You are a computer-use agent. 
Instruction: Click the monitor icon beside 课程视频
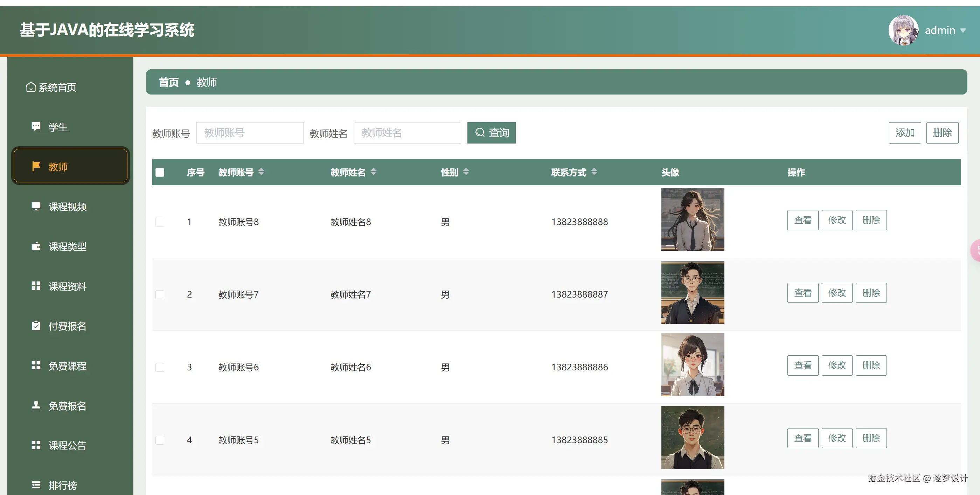36,206
